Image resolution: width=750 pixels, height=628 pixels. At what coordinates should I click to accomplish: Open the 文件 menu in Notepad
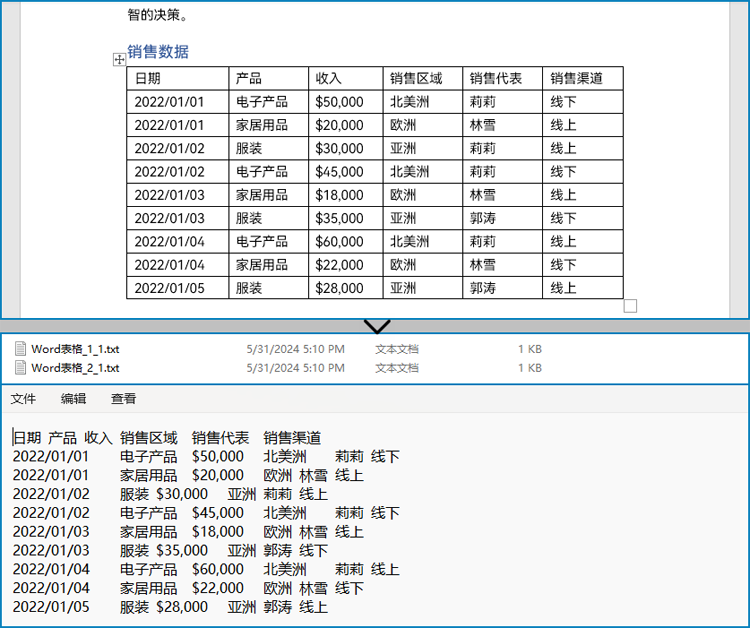coord(23,398)
